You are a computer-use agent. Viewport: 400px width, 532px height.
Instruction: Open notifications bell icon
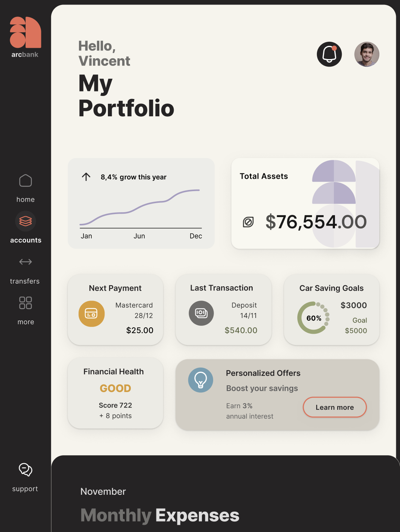329,54
